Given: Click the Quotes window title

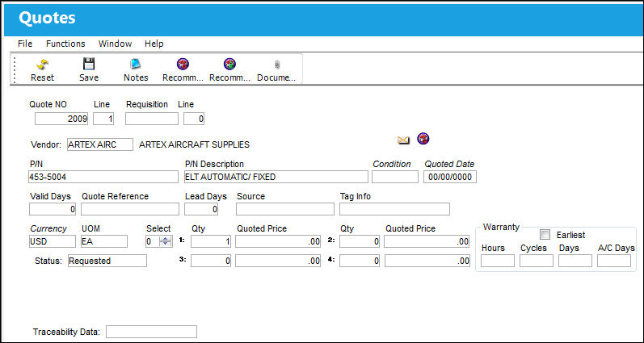Looking at the screenshot, I should (x=47, y=18).
